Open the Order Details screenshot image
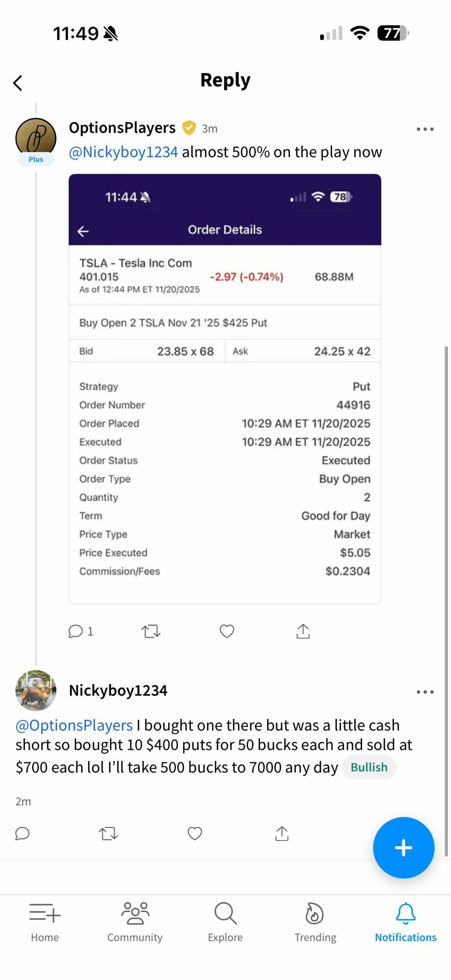 [225, 389]
